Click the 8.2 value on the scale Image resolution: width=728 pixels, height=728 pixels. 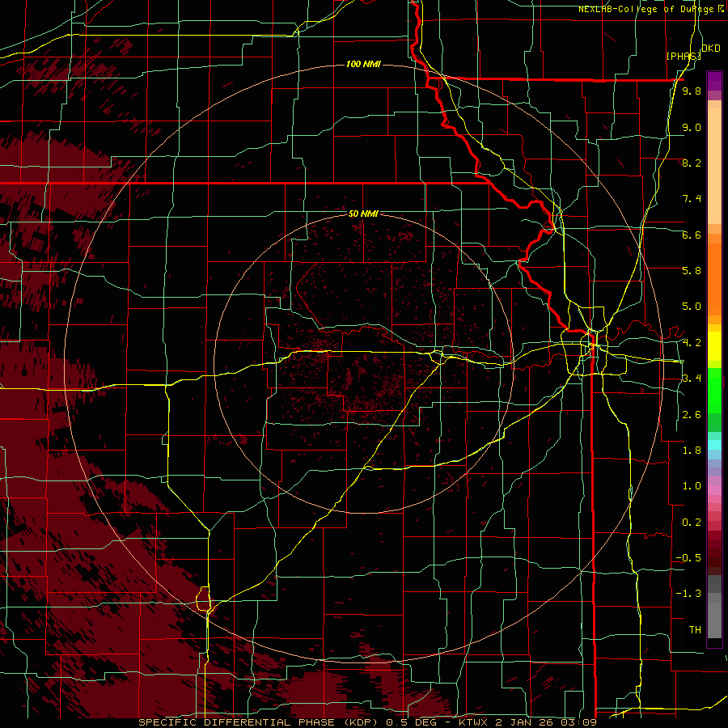pyautogui.click(x=692, y=163)
